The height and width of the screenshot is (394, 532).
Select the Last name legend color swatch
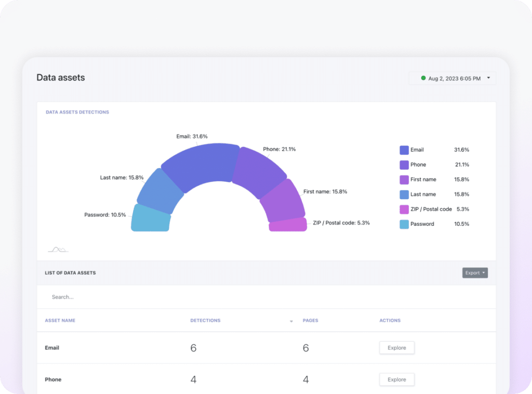404,195
